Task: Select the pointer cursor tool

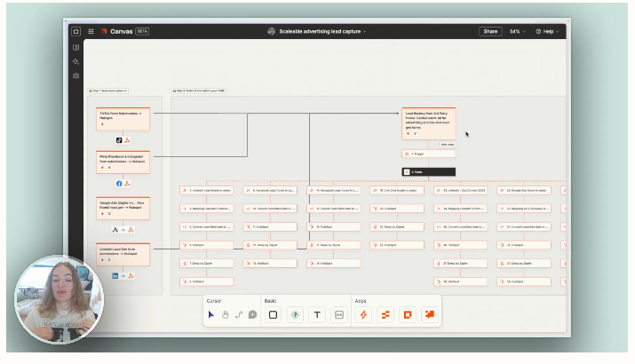Action: (x=211, y=314)
